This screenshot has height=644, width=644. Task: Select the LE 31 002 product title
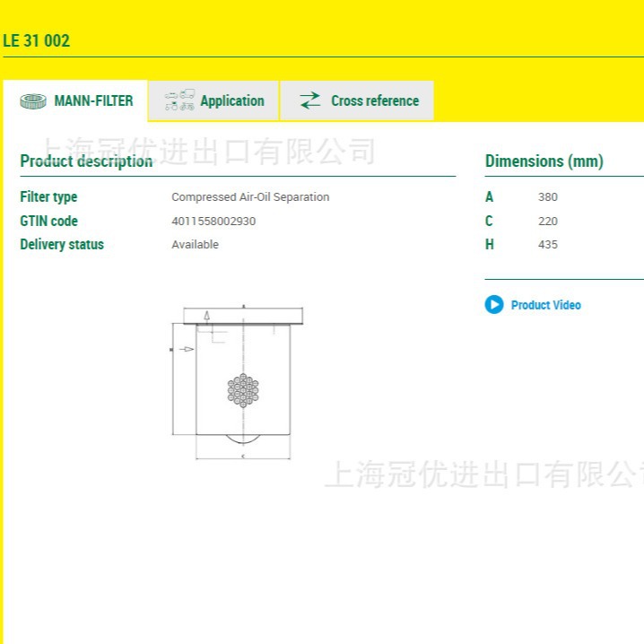click(37, 40)
